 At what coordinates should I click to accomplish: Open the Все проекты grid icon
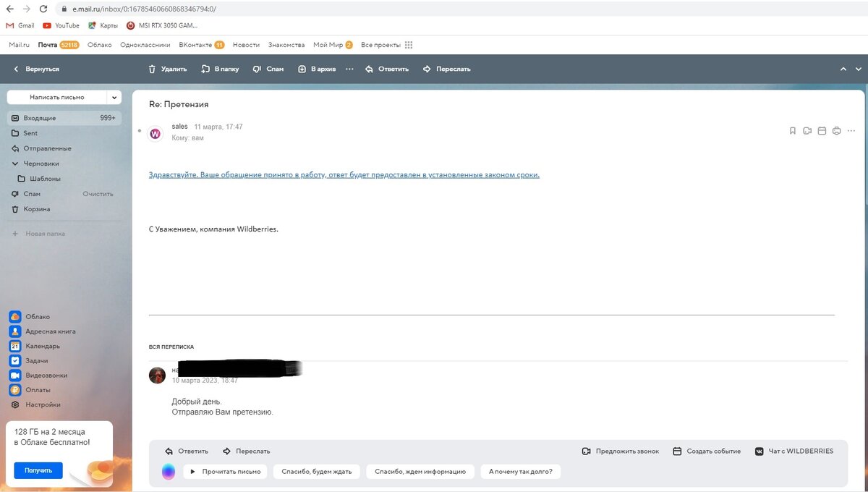[x=409, y=45]
